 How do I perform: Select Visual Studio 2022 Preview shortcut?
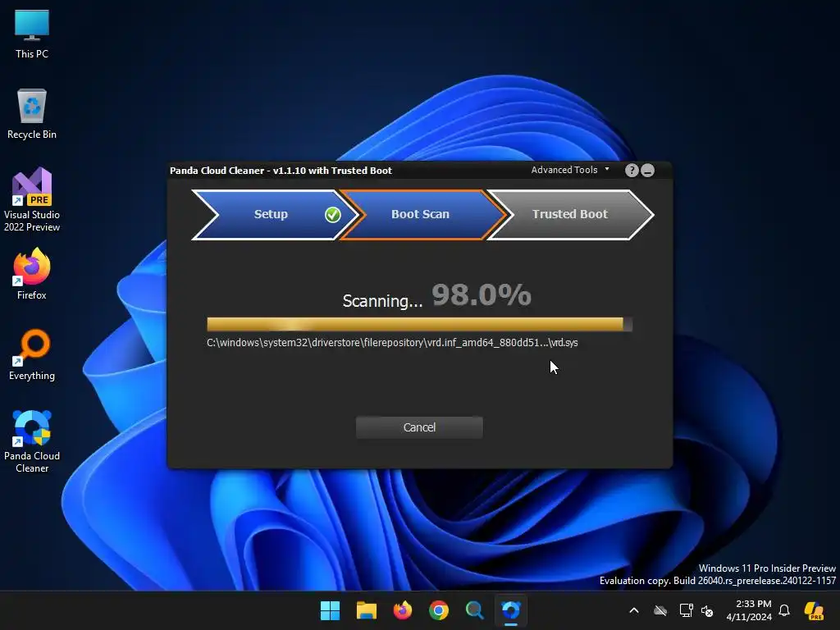(32, 200)
